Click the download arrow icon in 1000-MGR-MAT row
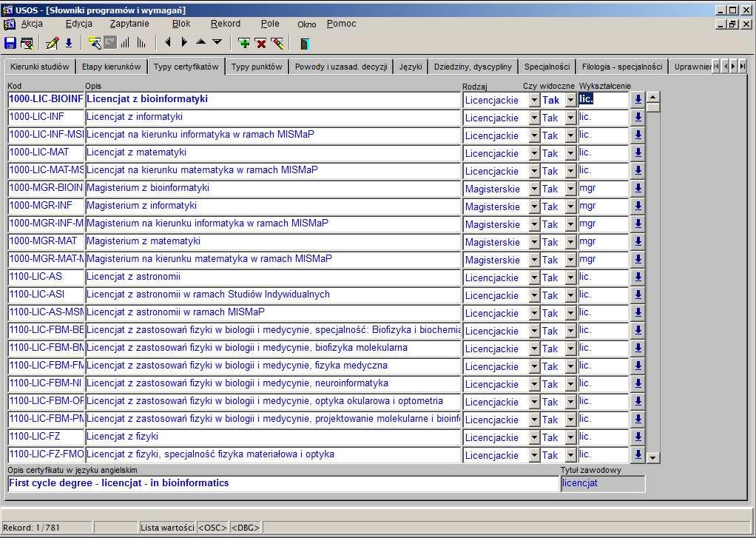The image size is (756, 538). coord(638,242)
